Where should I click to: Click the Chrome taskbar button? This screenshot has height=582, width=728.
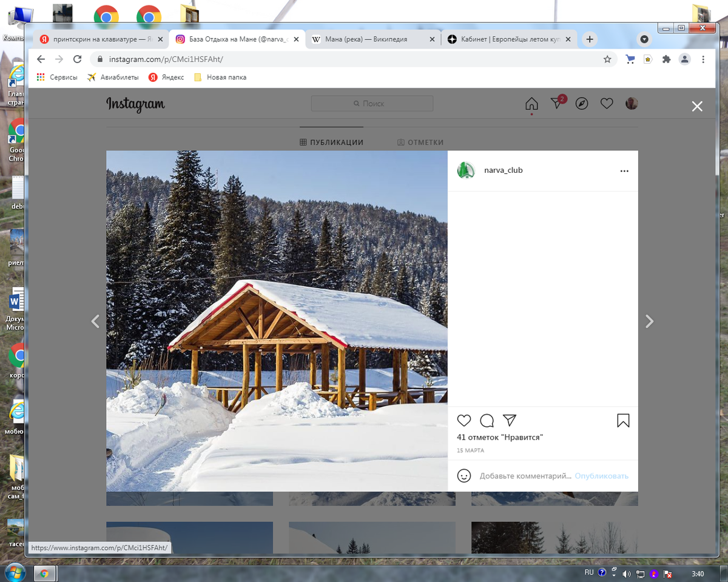pos(44,574)
